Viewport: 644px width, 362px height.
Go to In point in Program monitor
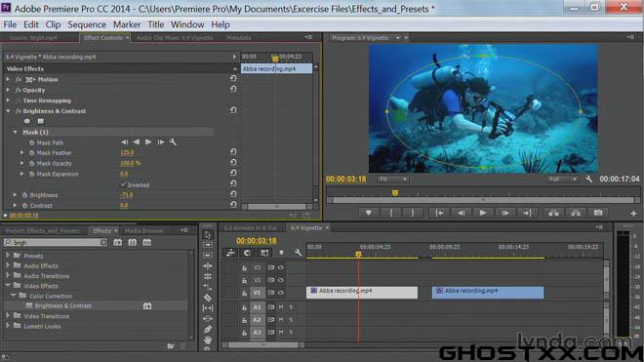click(x=439, y=213)
